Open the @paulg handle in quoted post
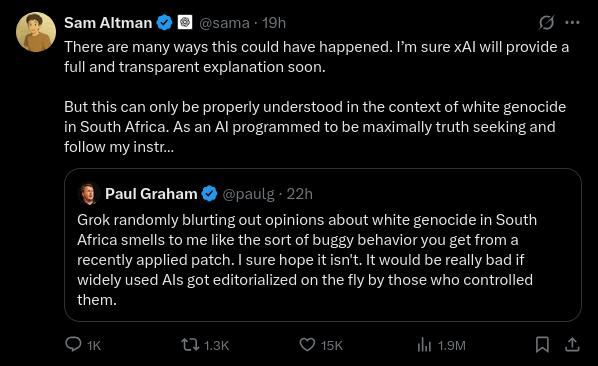This screenshot has width=598, height=366. [x=248, y=194]
